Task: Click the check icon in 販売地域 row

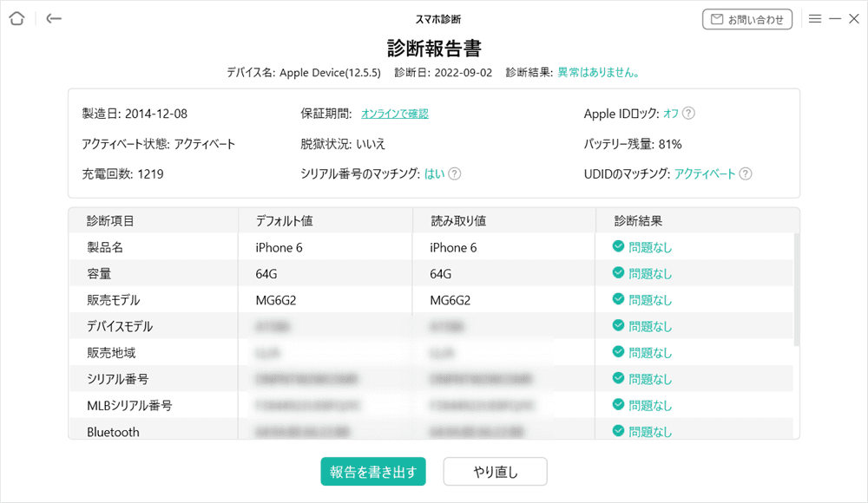Action: tap(618, 352)
